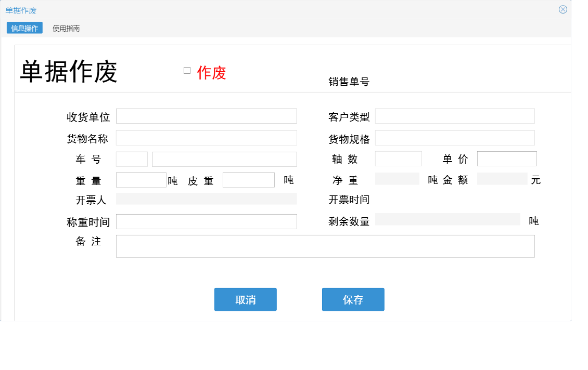
Task: Click the 单价 unit price field
Action: pyautogui.click(x=507, y=158)
